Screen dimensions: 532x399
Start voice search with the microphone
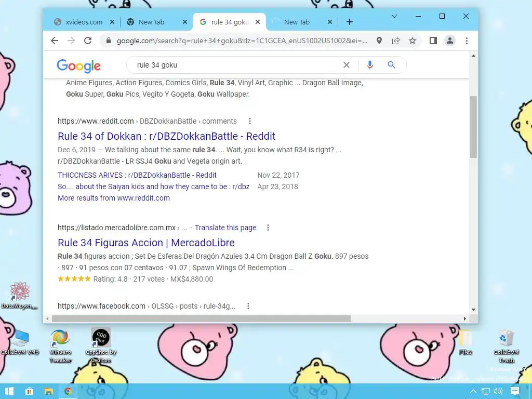tap(370, 65)
